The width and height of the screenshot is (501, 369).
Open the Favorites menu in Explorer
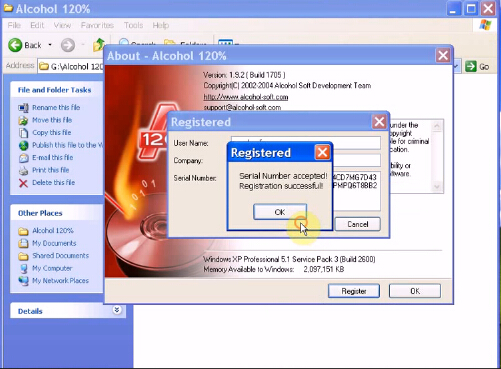(x=97, y=25)
